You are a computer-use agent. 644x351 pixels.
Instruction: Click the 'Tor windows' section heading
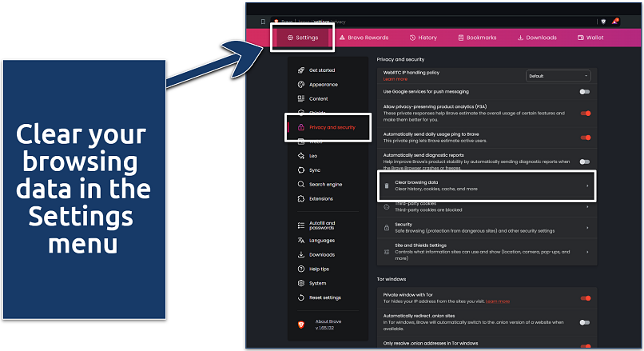tap(392, 279)
